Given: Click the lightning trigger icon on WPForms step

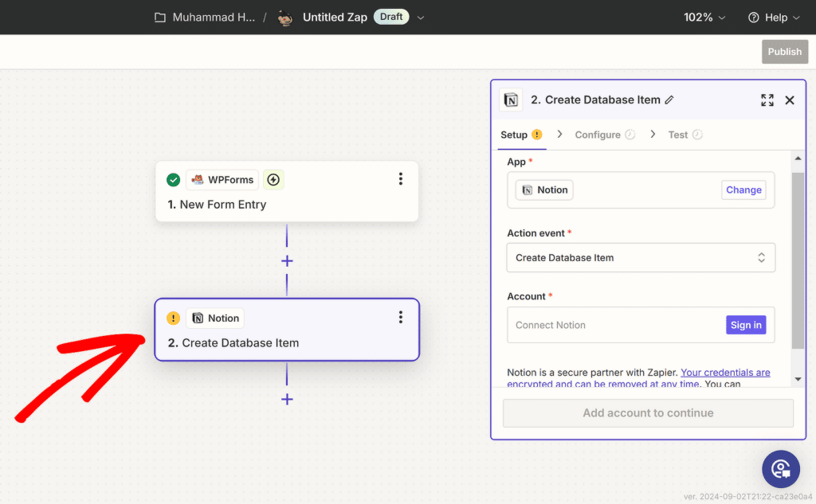Looking at the screenshot, I should (x=273, y=180).
